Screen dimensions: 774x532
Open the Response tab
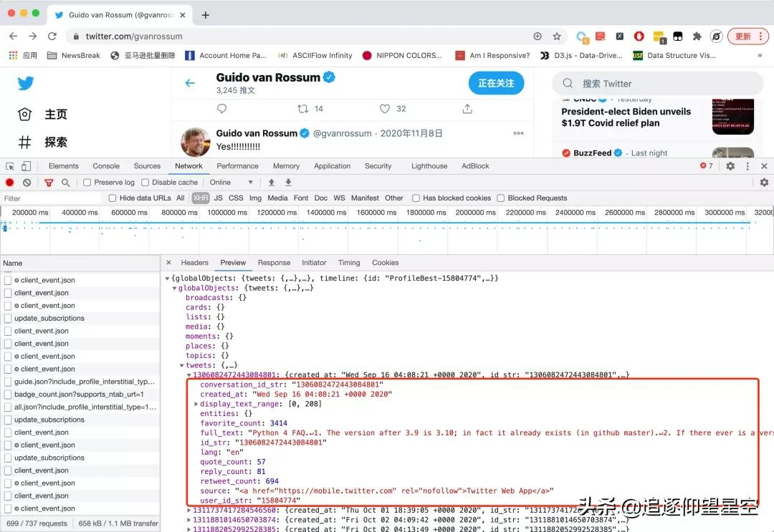pyautogui.click(x=274, y=263)
